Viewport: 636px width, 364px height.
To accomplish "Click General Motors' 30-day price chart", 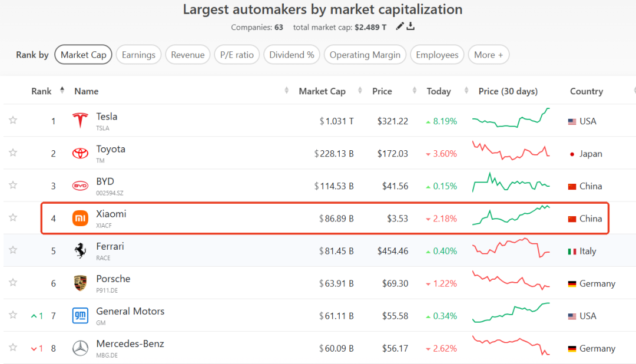I will [511, 313].
